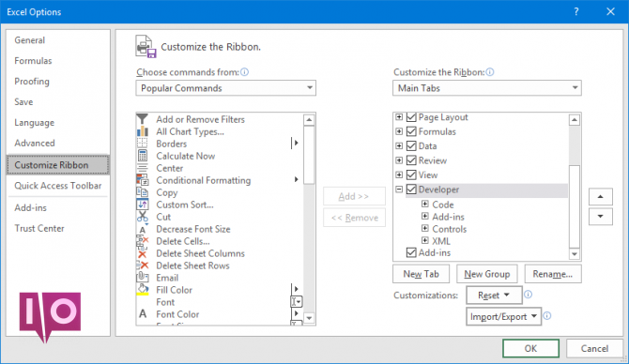
Task: Click the New Group button
Action: point(487,274)
